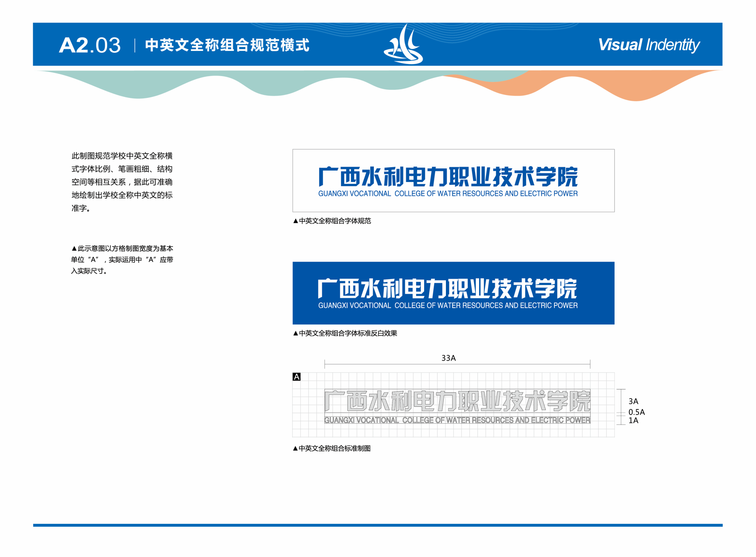756x557 pixels.
Task: Click the 'Visual Indentity' header text
Action: click(x=649, y=45)
